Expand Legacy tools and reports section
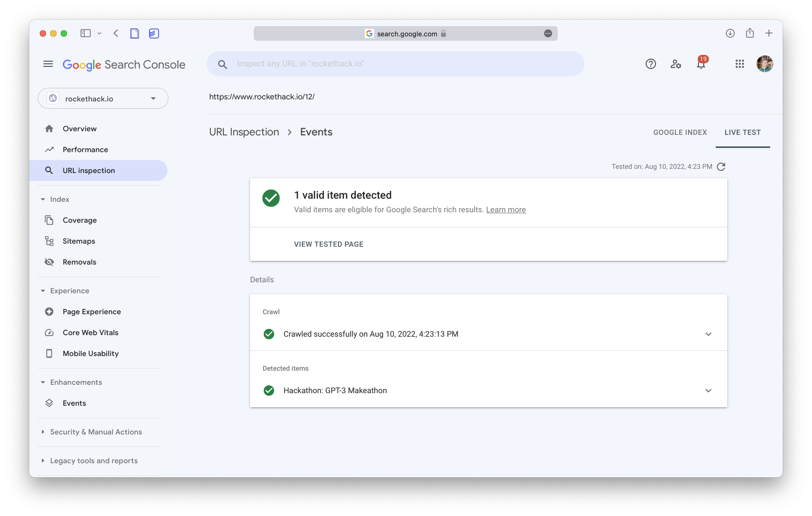 pyautogui.click(x=43, y=461)
